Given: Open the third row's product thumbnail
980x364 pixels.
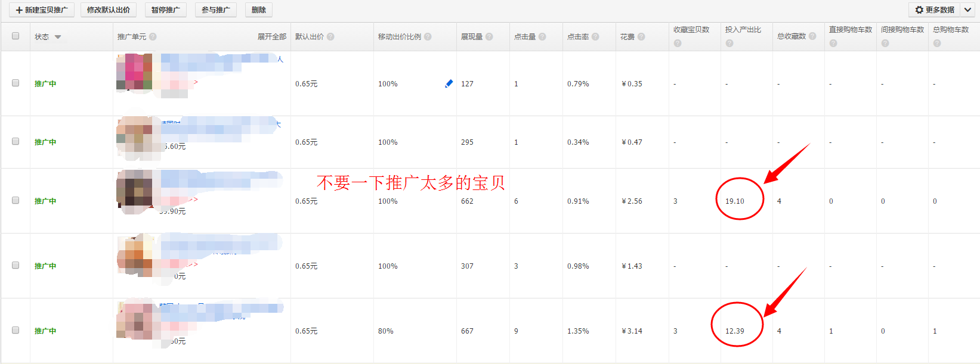Looking at the screenshot, I should (x=134, y=191).
